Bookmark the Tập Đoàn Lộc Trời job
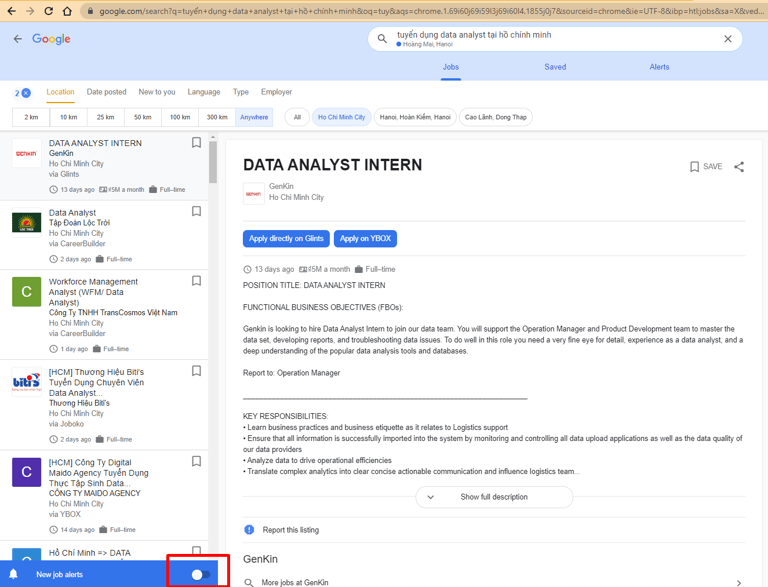The width and height of the screenshot is (768, 587). (196, 211)
